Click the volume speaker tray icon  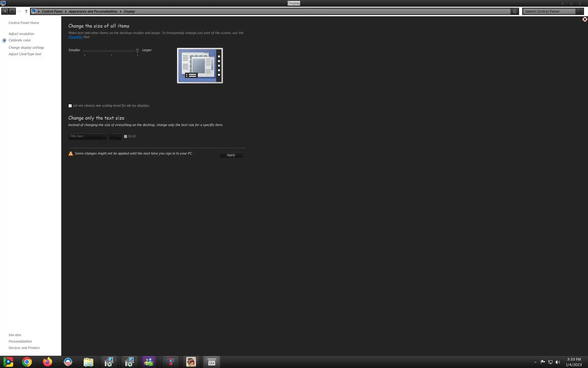coord(558,362)
